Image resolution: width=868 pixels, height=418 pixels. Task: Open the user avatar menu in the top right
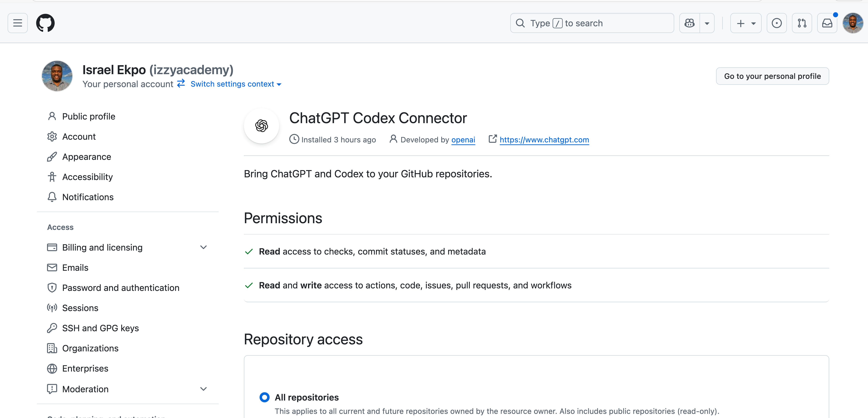tap(852, 23)
